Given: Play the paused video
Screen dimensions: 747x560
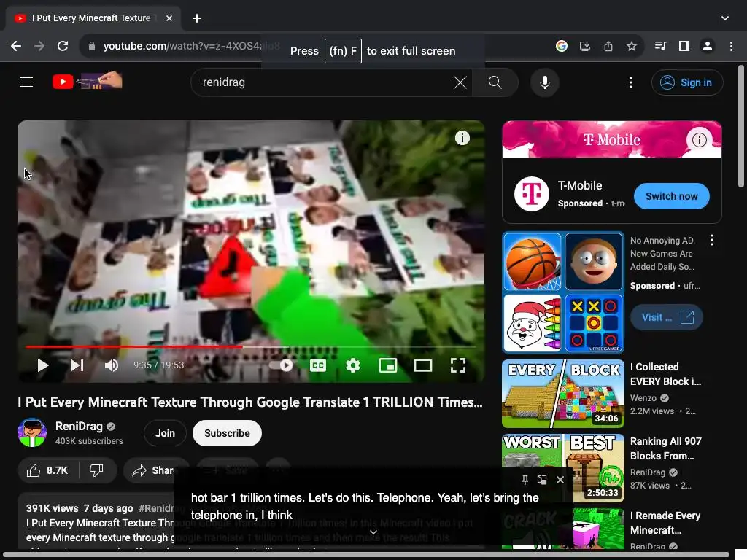Looking at the screenshot, I should (x=43, y=365).
